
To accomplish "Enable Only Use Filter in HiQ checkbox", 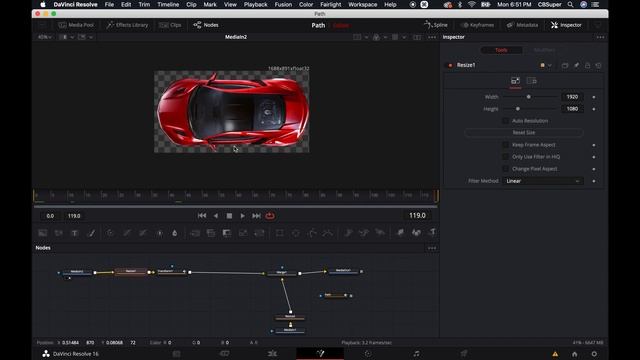I will pyautogui.click(x=505, y=157).
